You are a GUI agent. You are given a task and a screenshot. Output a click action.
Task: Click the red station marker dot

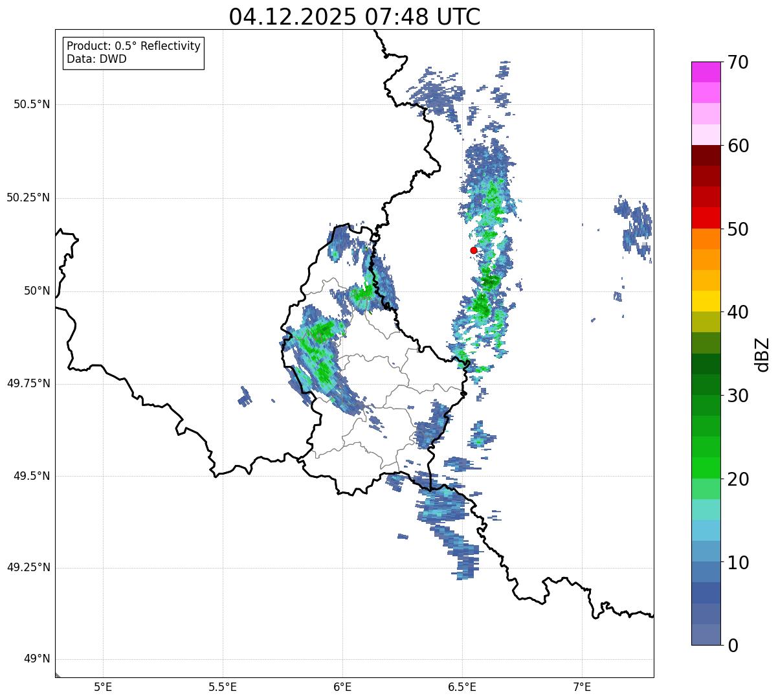click(474, 250)
